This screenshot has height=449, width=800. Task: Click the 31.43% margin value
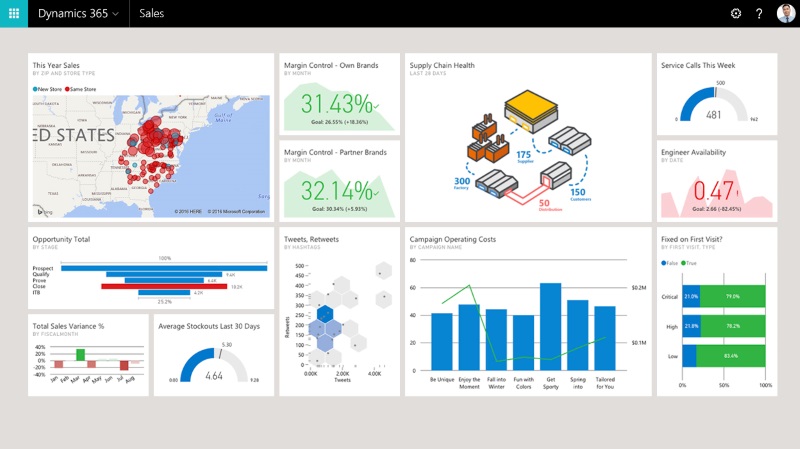339,104
